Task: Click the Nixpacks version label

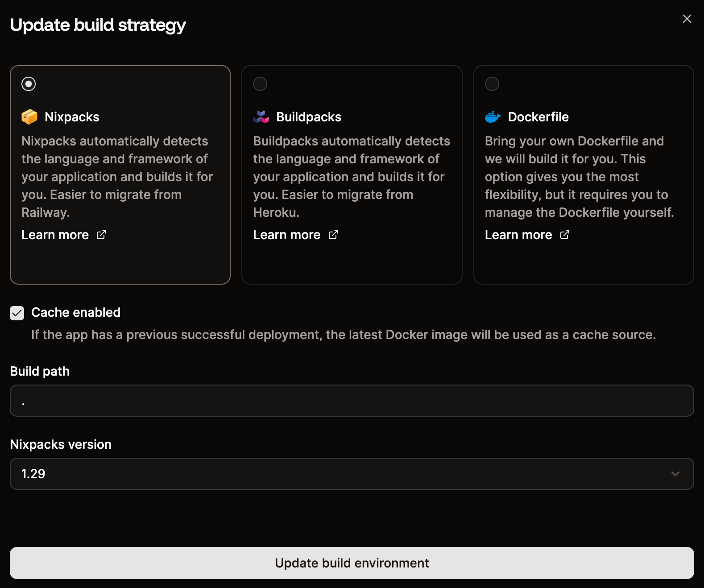Action: point(61,444)
